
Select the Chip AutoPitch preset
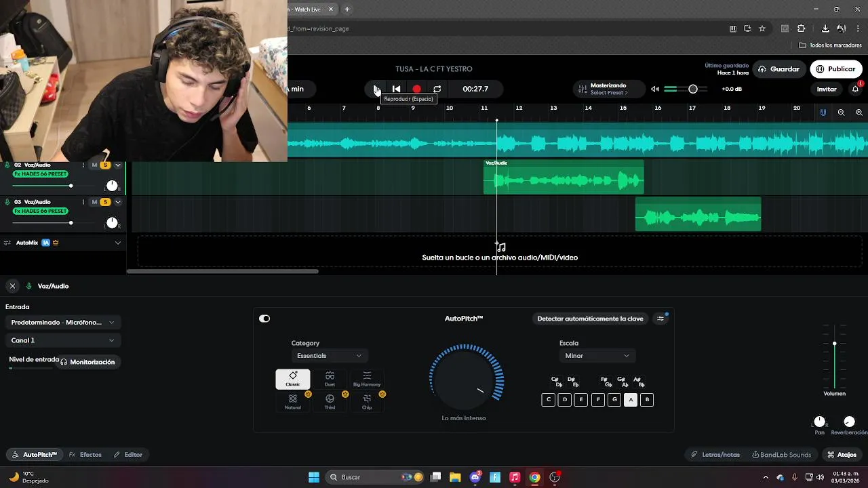(x=367, y=401)
